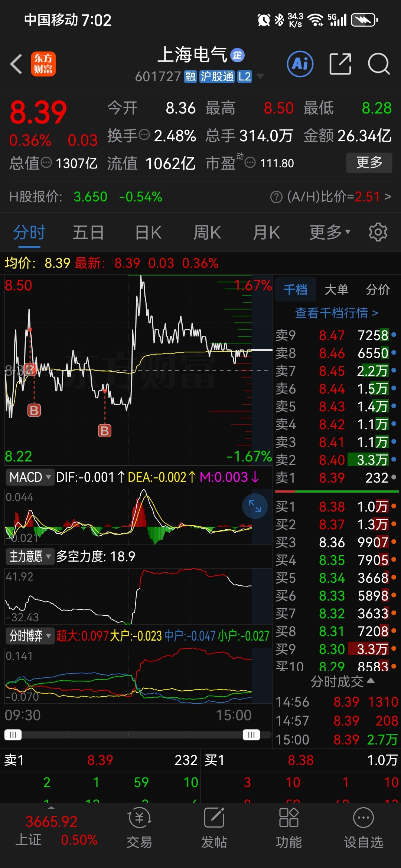Move the left timeline range handle
This screenshot has width=401, height=868.
coord(13,735)
